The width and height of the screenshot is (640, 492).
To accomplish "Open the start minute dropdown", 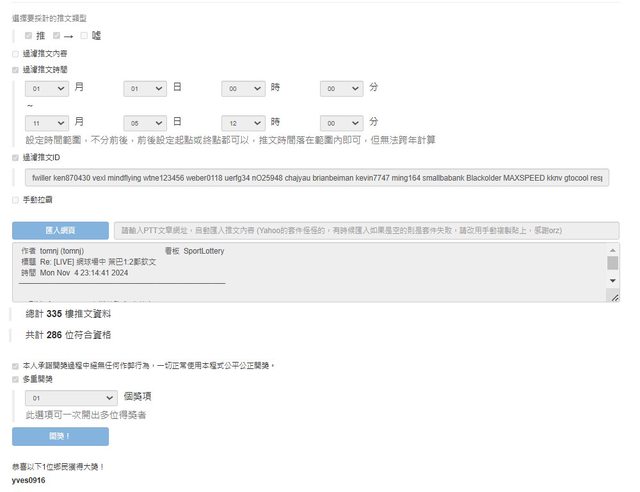I will 341,89.
